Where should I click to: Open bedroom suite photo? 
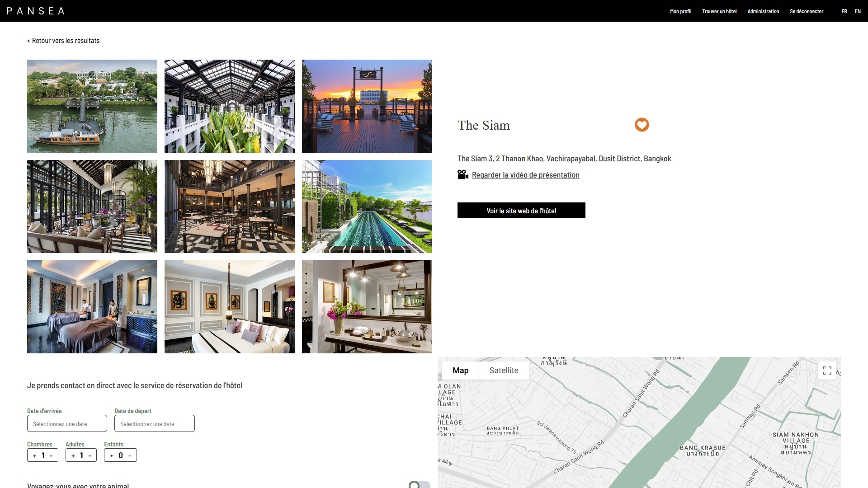230,307
